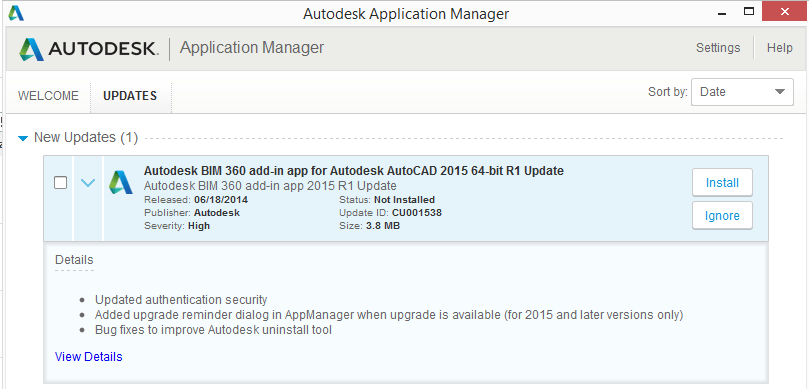The image size is (809, 389).
Task: Click the Autodesk logo in header
Action: [x=88, y=49]
